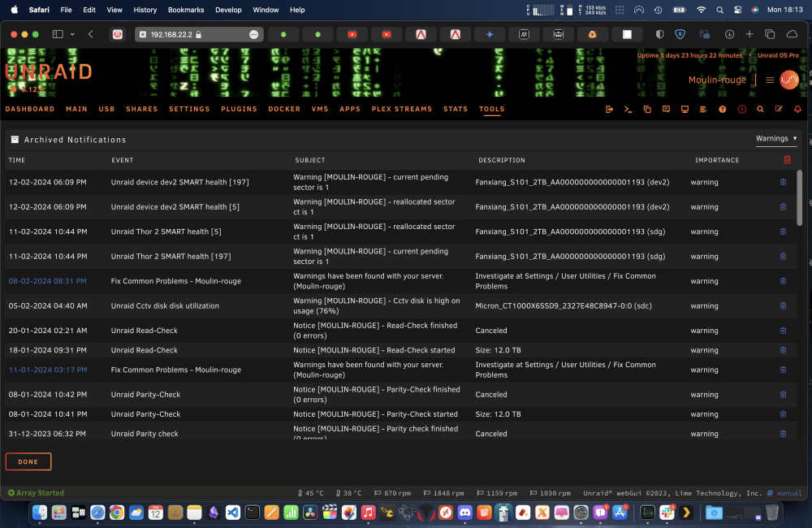The width and height of the screenshot is (812, 528).
Task: Toggle the Safari sidebar button
Action: [x=58, y=34]
